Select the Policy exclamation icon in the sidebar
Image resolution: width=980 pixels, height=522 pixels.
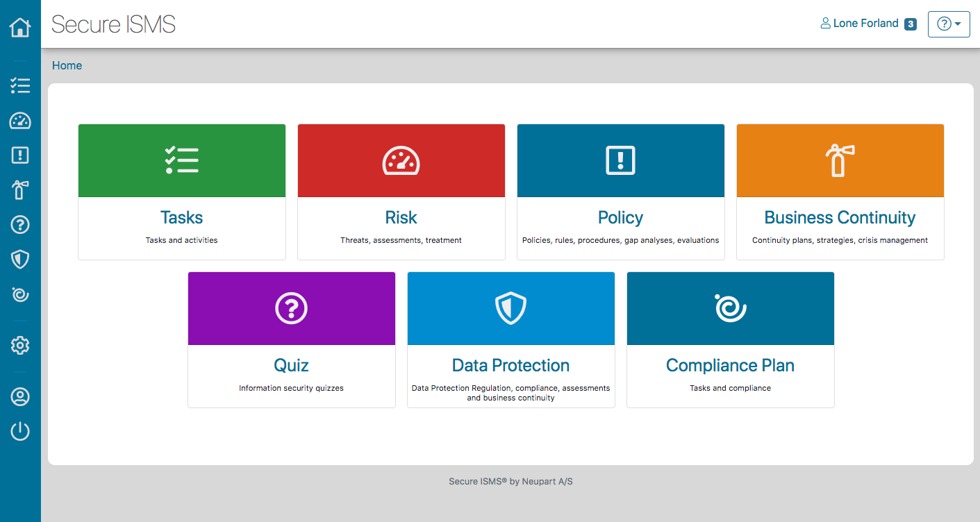pos(20,155)
